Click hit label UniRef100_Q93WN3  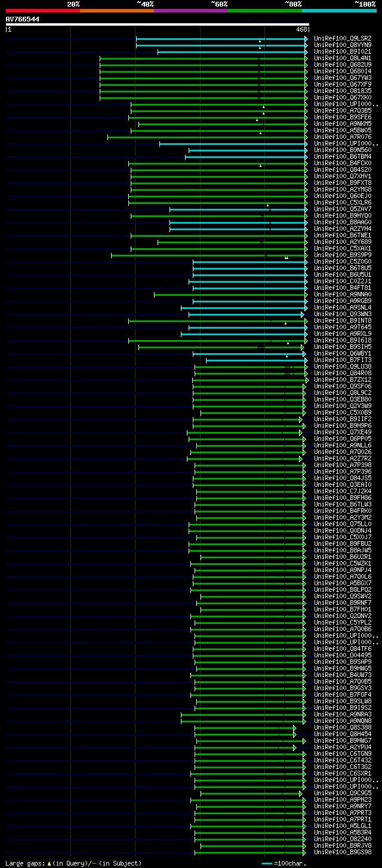[343, 314]
